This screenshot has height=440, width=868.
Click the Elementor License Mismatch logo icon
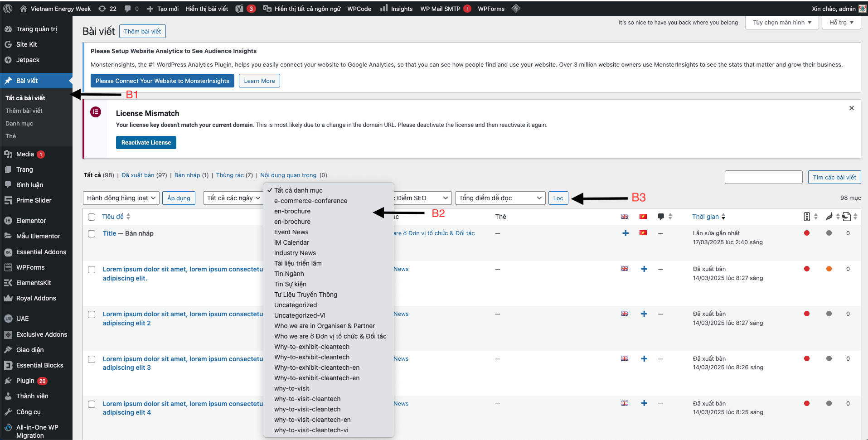(96, 112)
